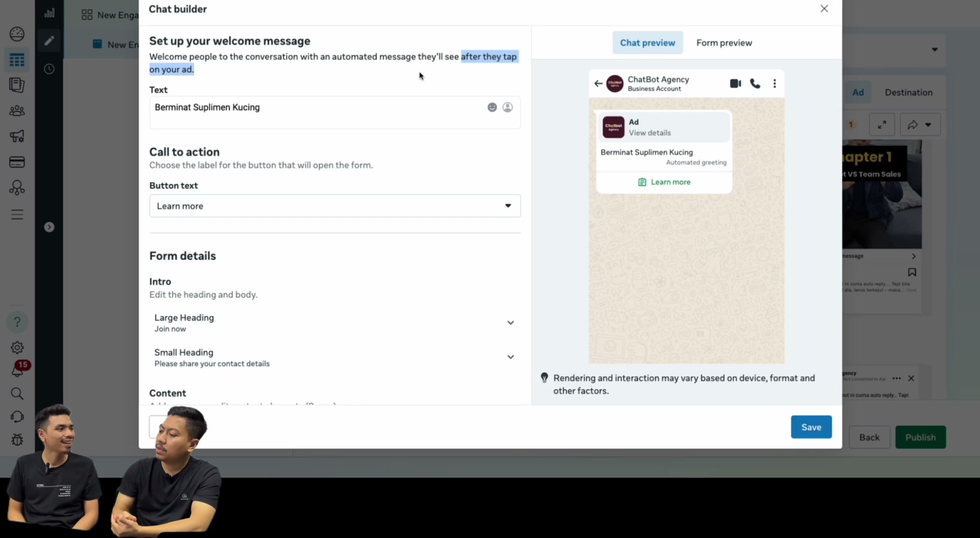The width and height of the screenshot is (980, 538).
Task: Save the chat builder settings
Action: (811, 427)
